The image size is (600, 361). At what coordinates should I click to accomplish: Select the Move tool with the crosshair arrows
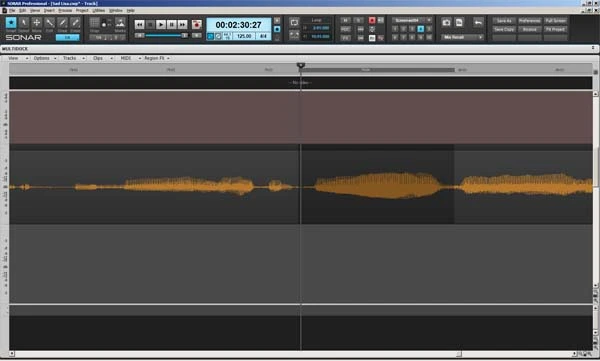click(37, 23)
